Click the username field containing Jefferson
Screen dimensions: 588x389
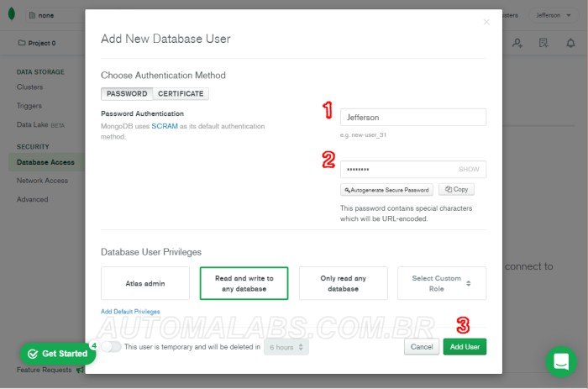pyautogui.click(x=413, y=118)
